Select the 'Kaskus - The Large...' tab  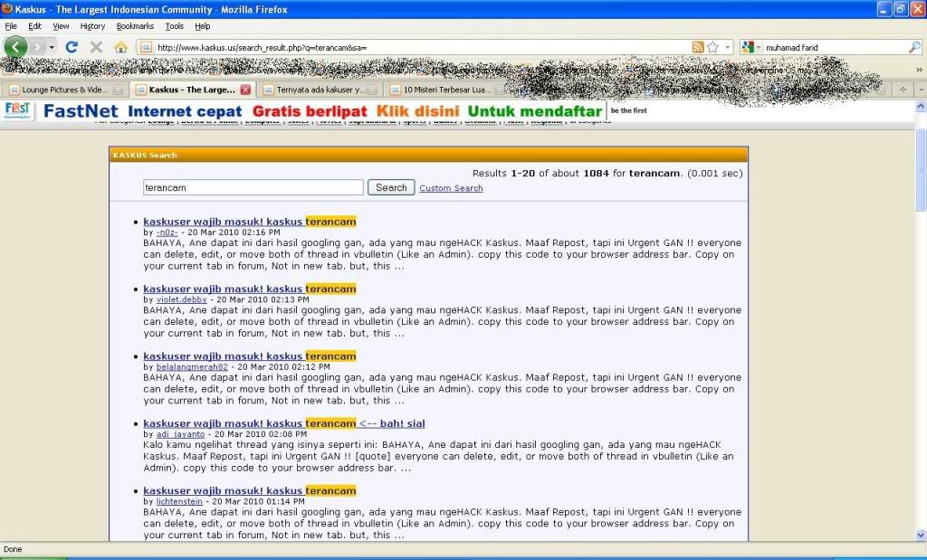(x=191, y=90)
